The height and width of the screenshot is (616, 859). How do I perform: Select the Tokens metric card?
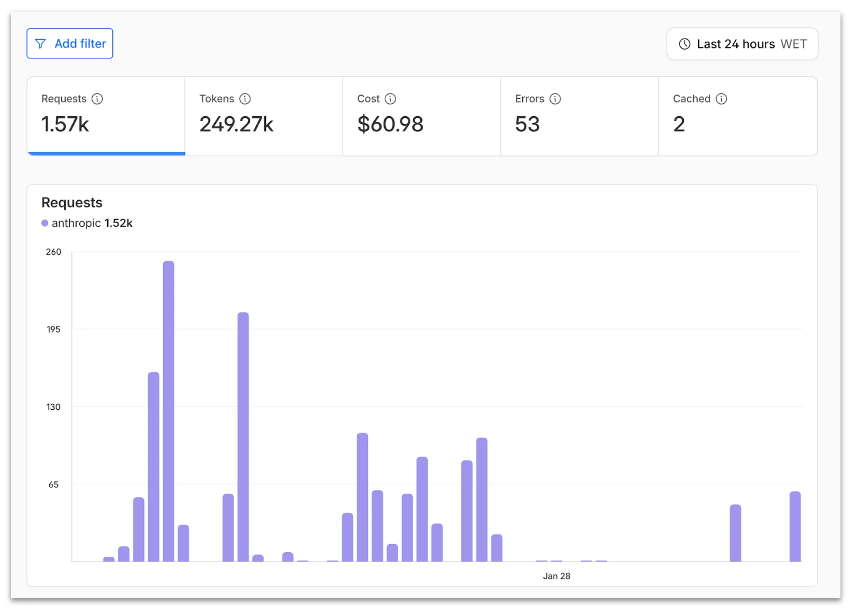point(264,116)
